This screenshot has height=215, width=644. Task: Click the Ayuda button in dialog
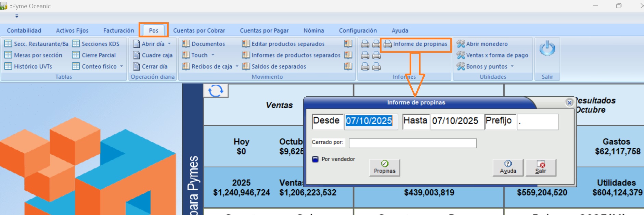point(508,167)
